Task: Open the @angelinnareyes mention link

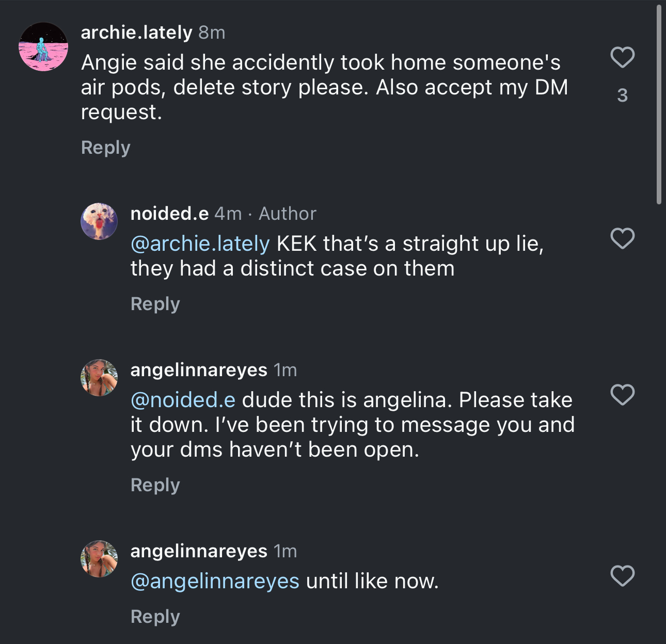Action: click(x=215, y=581)
